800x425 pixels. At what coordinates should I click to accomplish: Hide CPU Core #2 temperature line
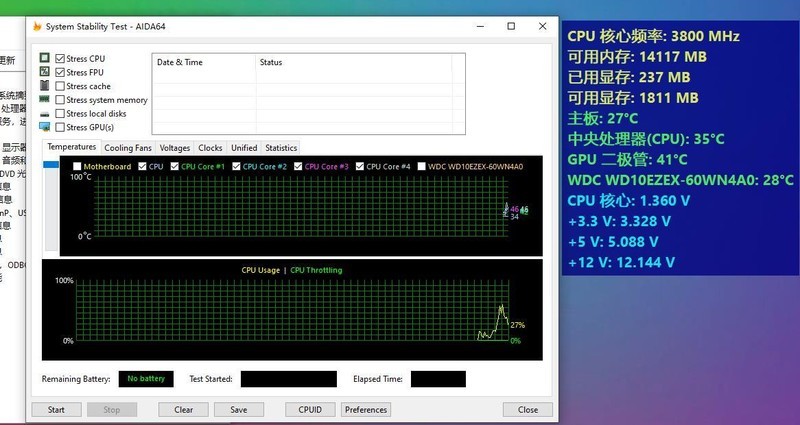click(x=236, y=166)
